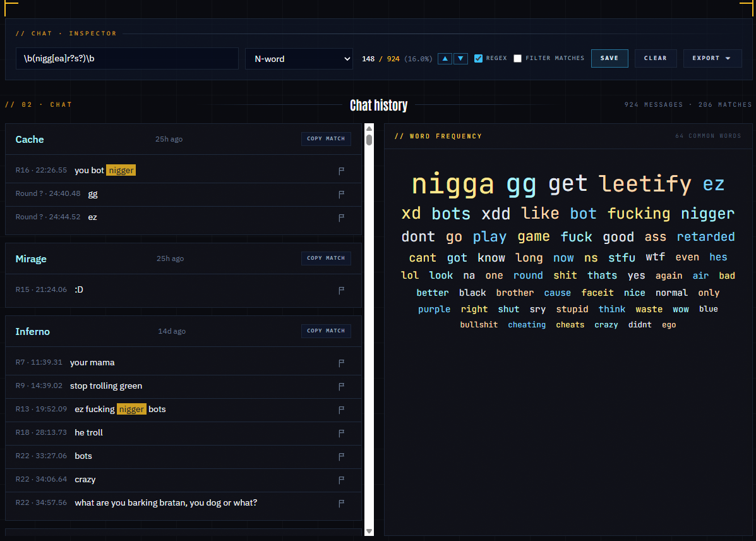756x541 pixels.
Task: Click the 'your mama' message text
Action: [92, 363]
